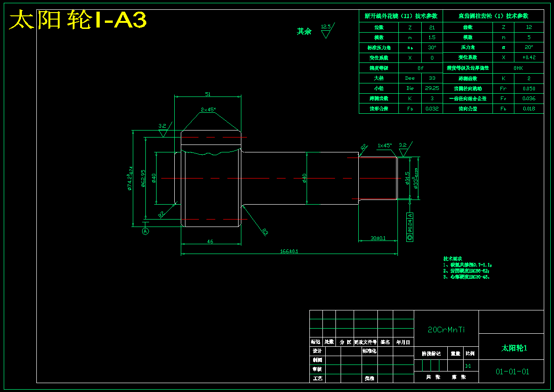Image resolution: width=554 pixels, height=392 pixels.
Task: Select the 审核 title block label
Action: coord(317,369)
